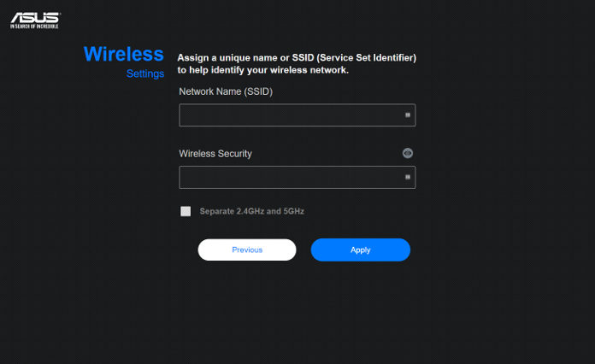595x364 pixels.
Task: Go back with the Previous button
Action: [247, 250]
